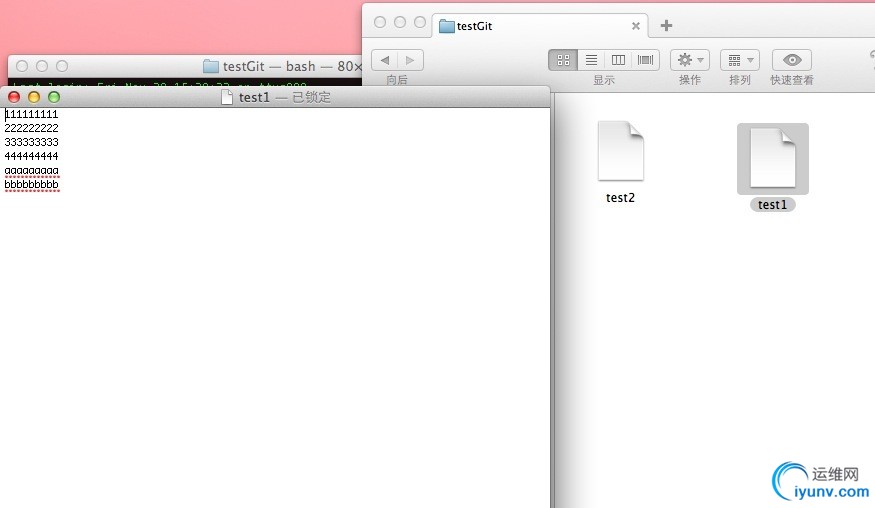Switch Finder to icon view
Viewport: 875px width, 508px height.
tap(563, 60)
